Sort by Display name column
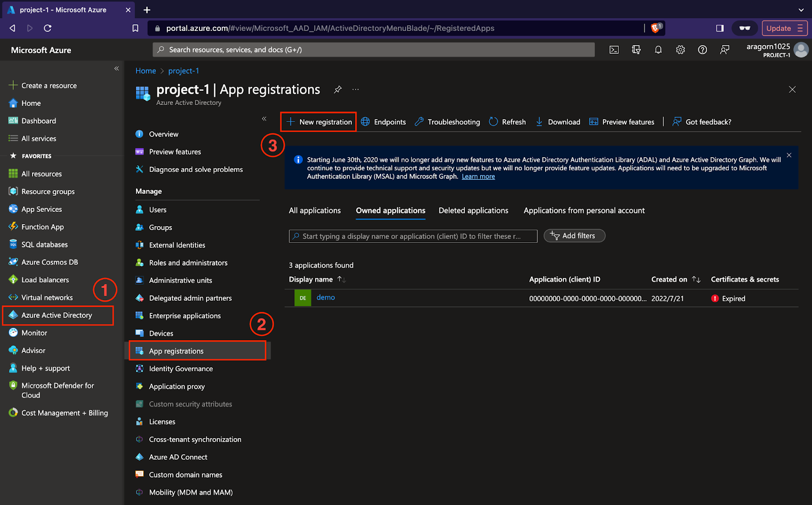The height and width of the screenshot is (505, 812). click(317, 279)
